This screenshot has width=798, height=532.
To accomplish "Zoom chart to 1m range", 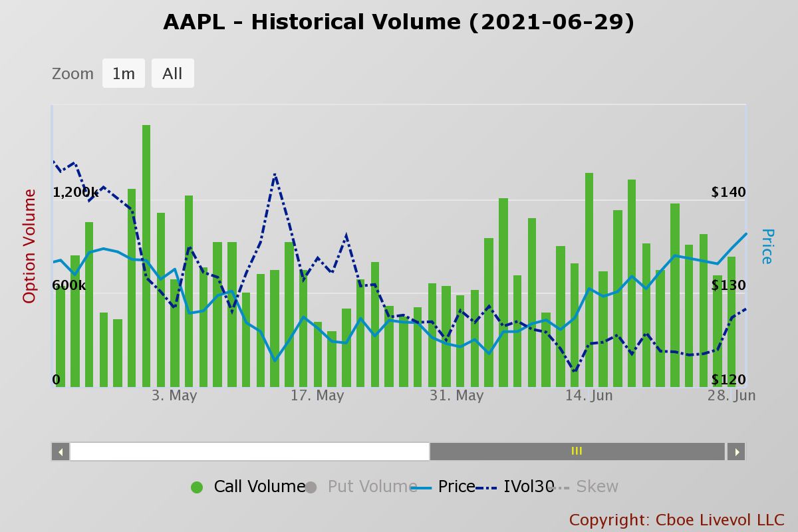I will coord(124,73).
